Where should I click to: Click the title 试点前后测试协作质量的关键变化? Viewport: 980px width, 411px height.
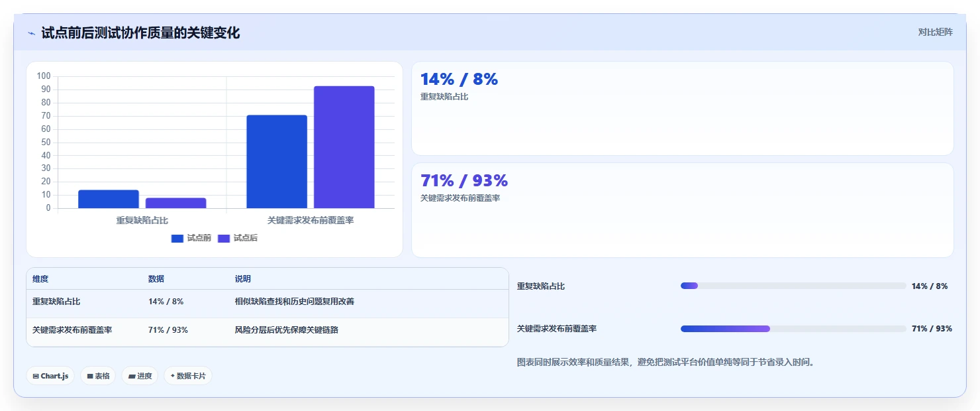point(140,32)
